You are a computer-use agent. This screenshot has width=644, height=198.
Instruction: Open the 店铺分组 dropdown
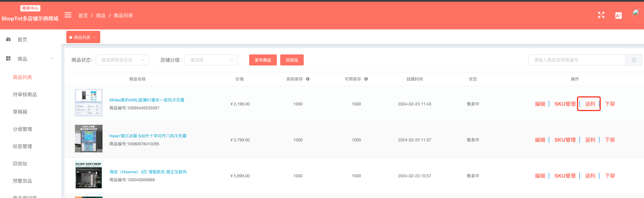pyautogui.click(x=211, y=60)
